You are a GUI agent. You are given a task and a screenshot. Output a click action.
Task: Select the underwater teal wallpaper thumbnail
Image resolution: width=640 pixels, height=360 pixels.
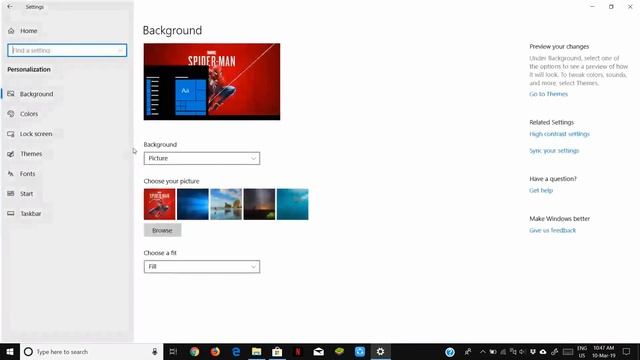(x=293, y=204)
